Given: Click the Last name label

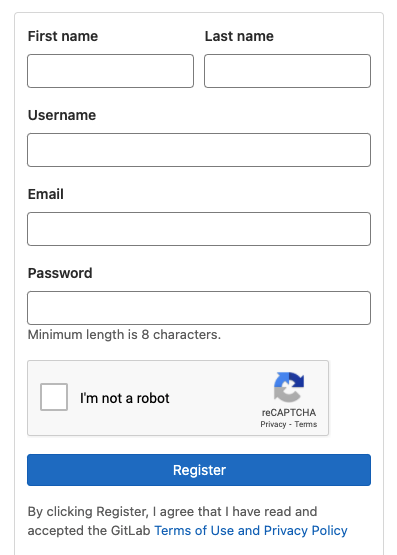Looking at the screenshot, I should (x=239, y=36).
